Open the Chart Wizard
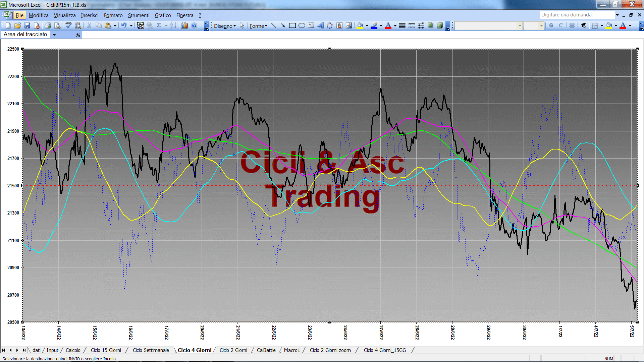 click(x=185, y=26)
